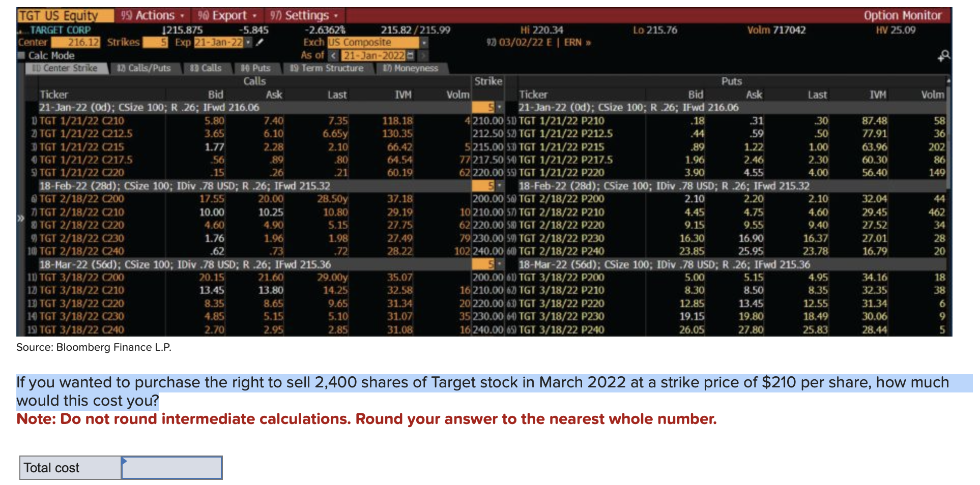Click the forward arrow after the As of date

coord(423,55)
